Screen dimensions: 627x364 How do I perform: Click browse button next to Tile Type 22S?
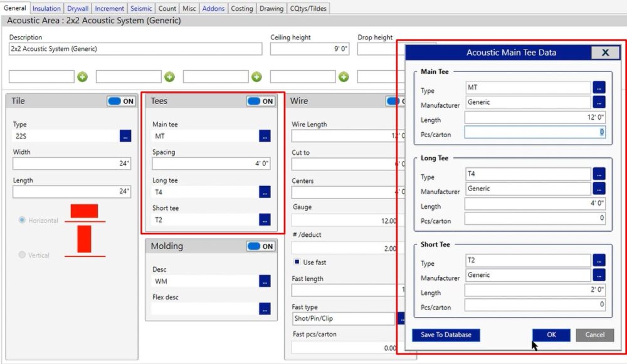coord(125,136)
